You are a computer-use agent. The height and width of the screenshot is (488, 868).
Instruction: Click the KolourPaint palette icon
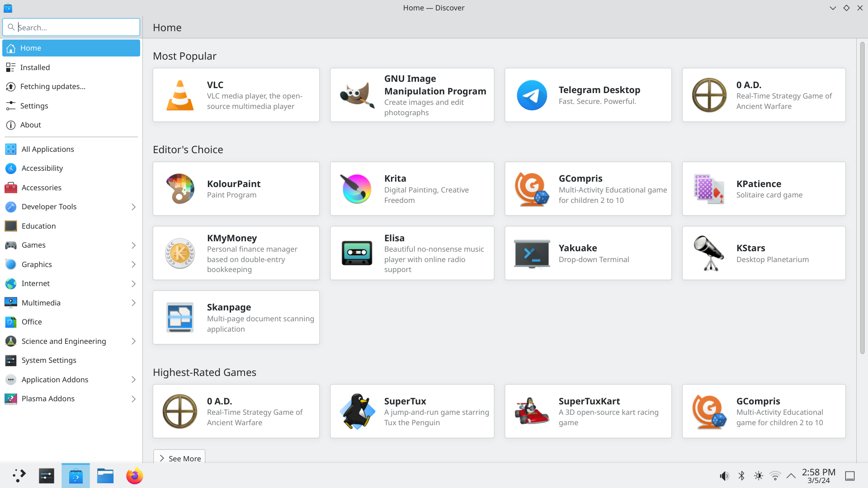pos(180,189)
